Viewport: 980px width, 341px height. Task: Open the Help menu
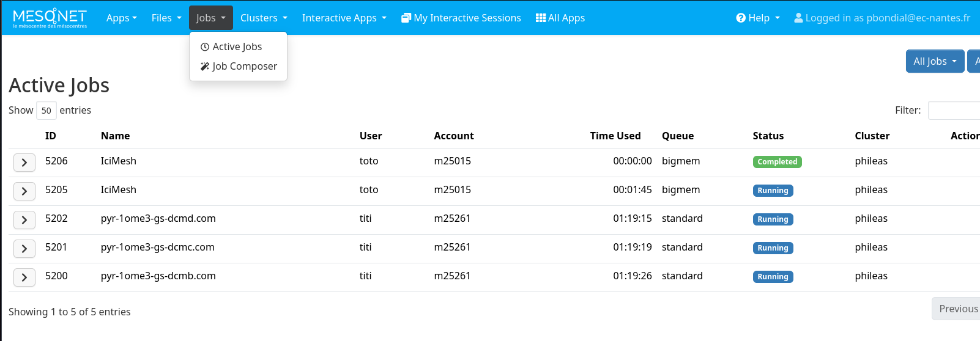pos(758,18)
